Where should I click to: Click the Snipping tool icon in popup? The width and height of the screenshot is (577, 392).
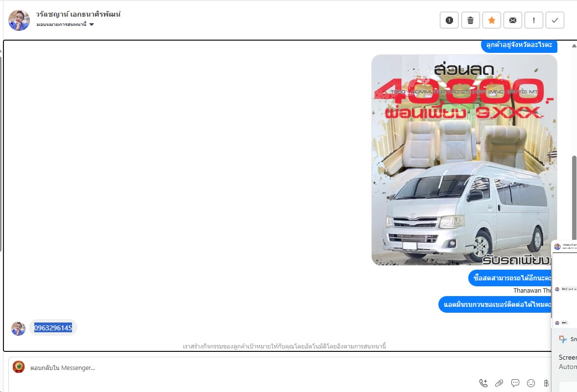563,339
